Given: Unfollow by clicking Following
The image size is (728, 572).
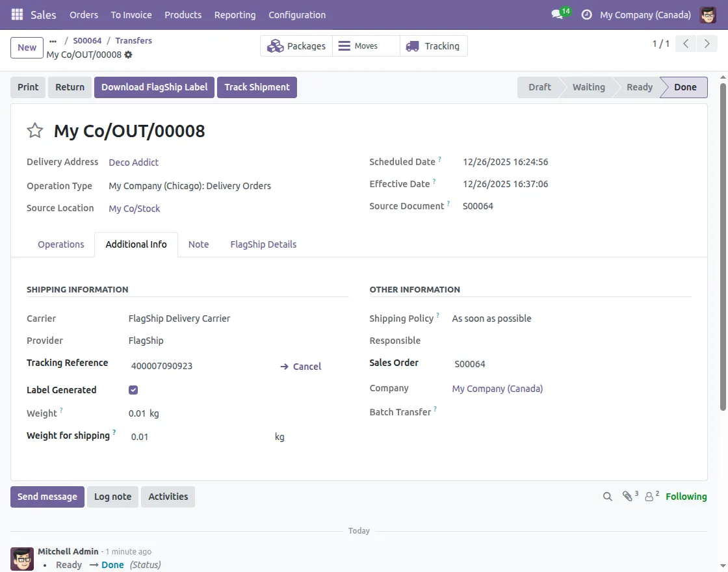Looking at the screenshot, I should tap(686, 496).
